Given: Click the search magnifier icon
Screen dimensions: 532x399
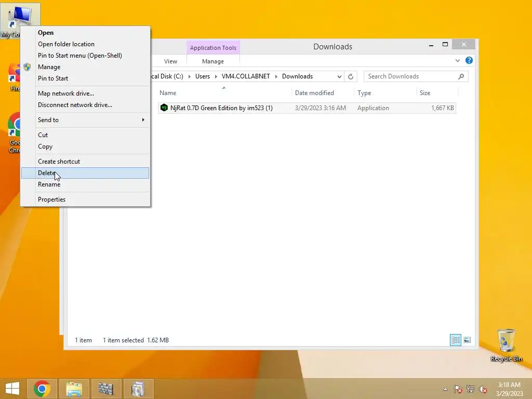Looking at the screenshot, I should (x=461, y=76).
